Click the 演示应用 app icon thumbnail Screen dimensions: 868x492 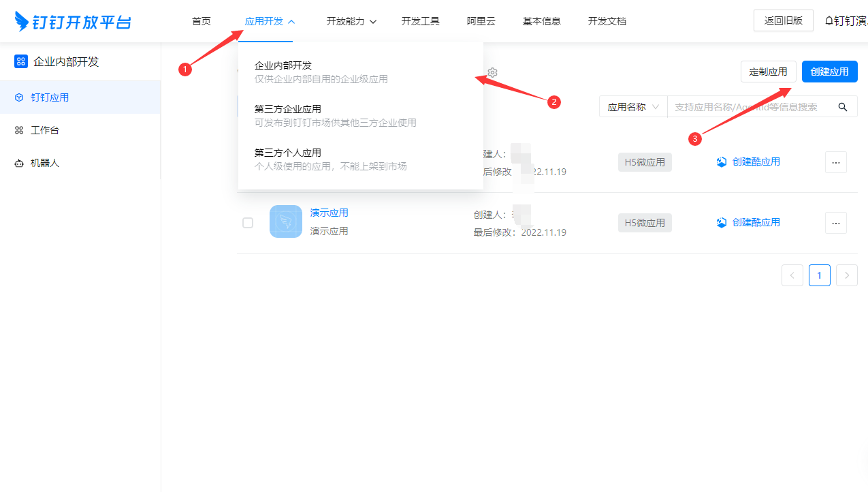(x=285, y=221)
